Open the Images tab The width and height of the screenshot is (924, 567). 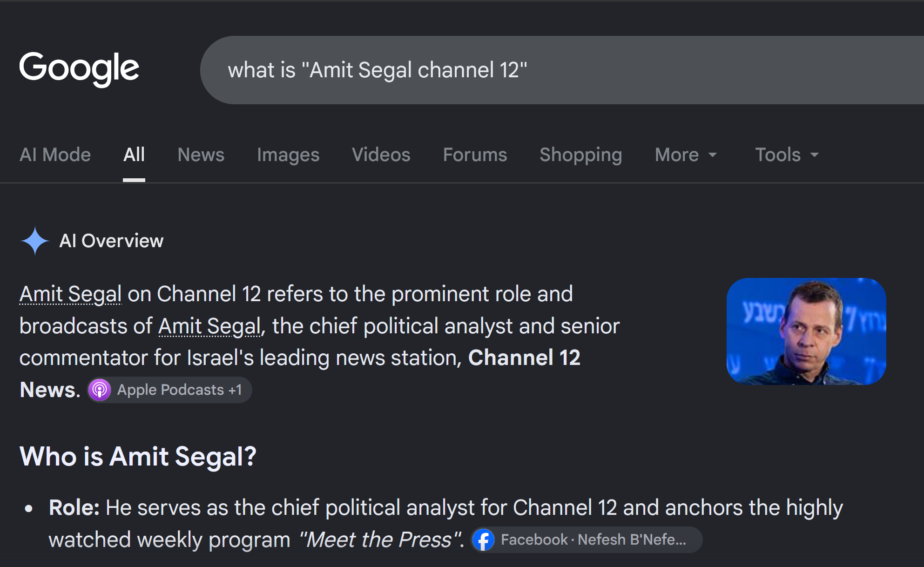click(x=288, y=155)
